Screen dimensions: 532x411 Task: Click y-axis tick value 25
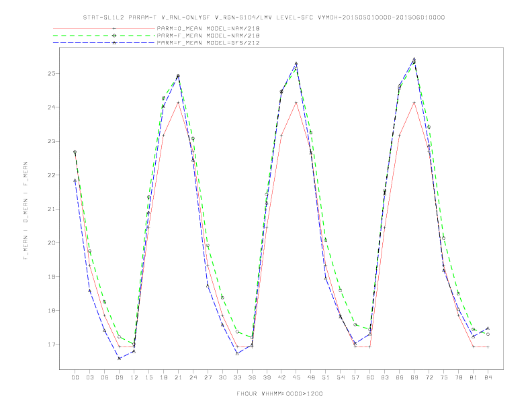(x=52, y=74)
